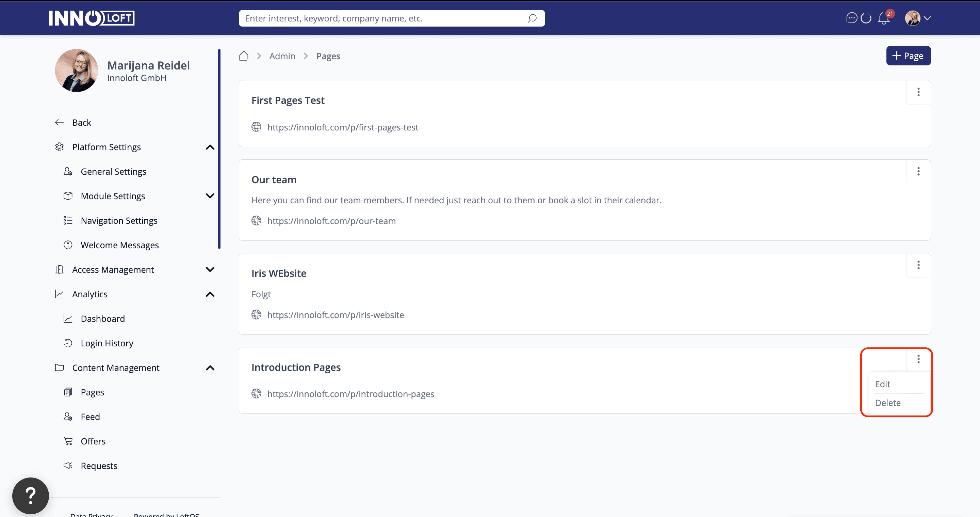980x517 pixels.
Task: Collapse the Platform Settings section
Action: coord(210,147)
